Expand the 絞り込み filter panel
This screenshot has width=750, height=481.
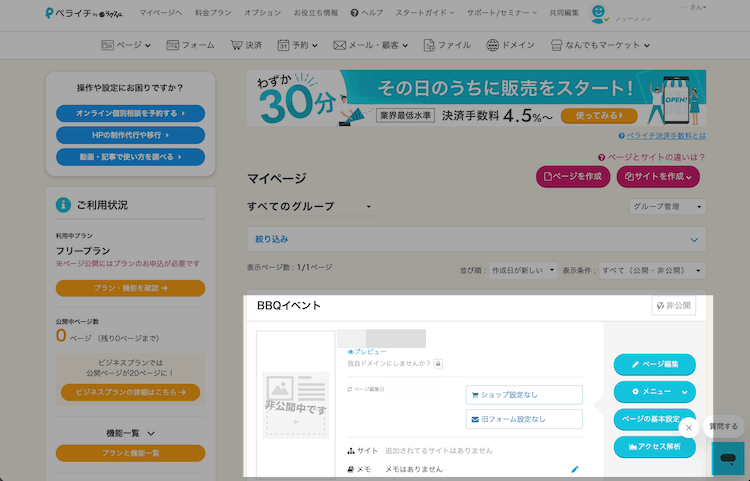pos(476,239)
